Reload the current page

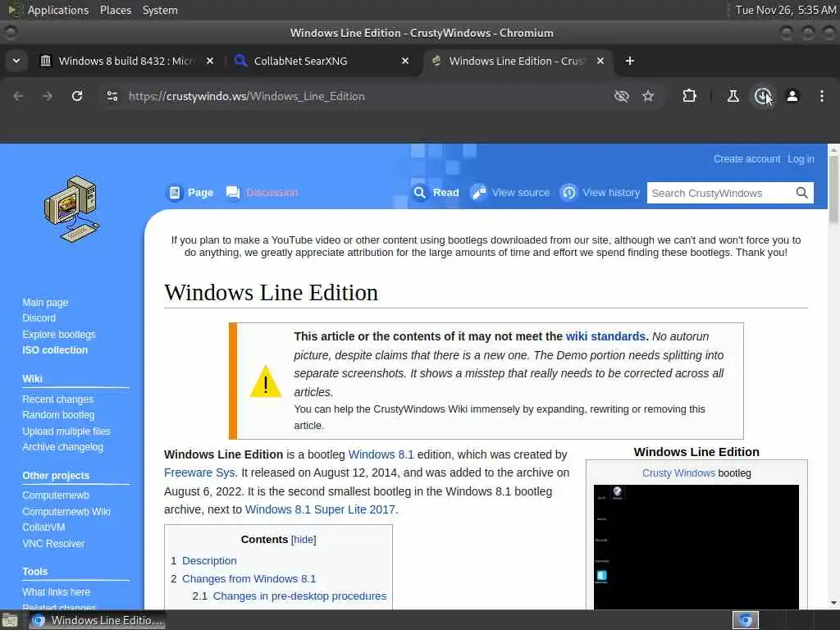77,96
